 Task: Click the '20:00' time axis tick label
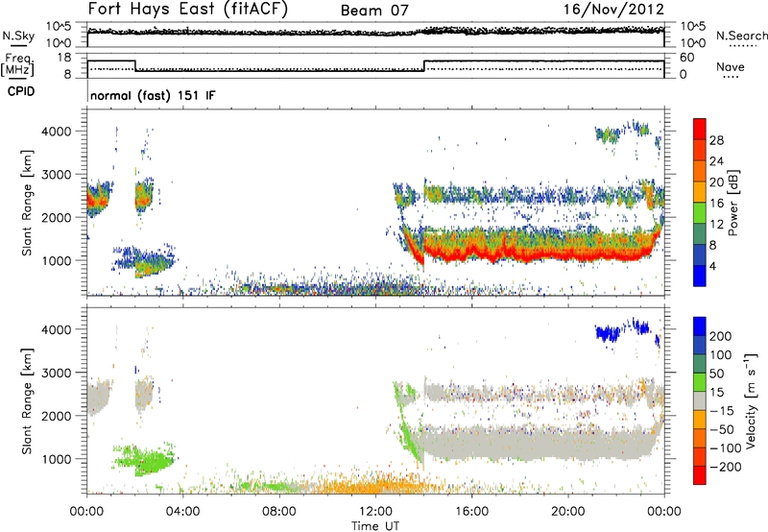click(567, 512)
